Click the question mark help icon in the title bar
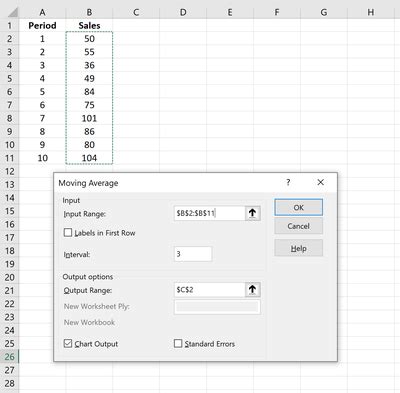 (x=288, y=182)
